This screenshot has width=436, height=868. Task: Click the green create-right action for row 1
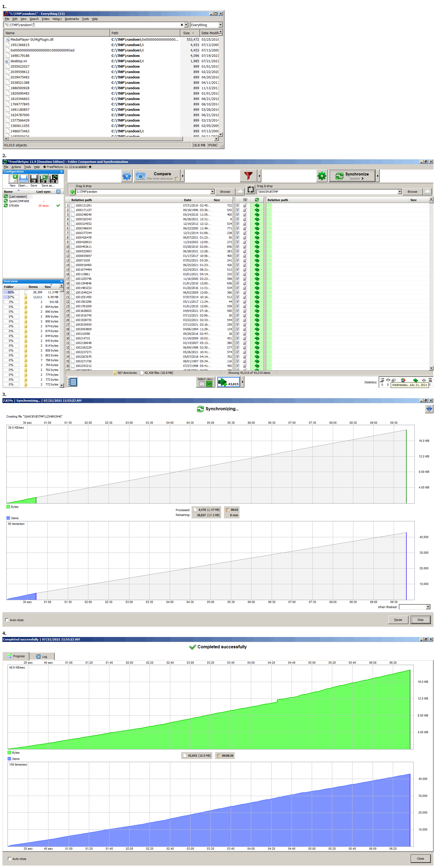(x=257, y=205)
